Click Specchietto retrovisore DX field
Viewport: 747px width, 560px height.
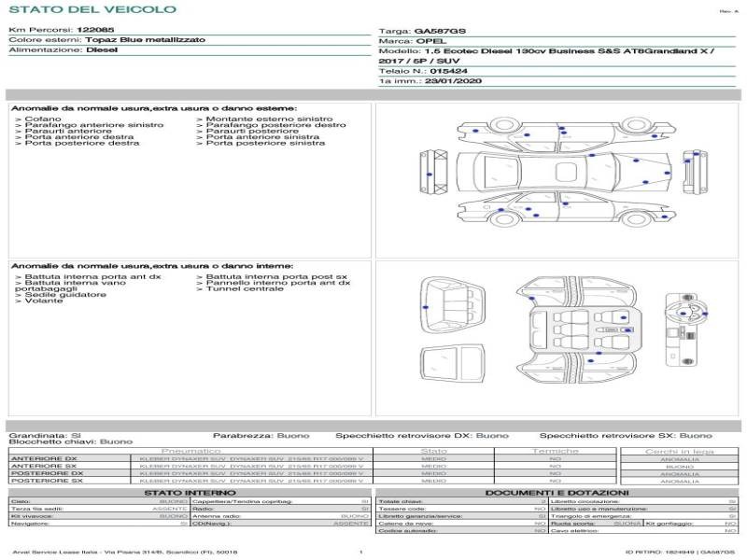point(422,435)
